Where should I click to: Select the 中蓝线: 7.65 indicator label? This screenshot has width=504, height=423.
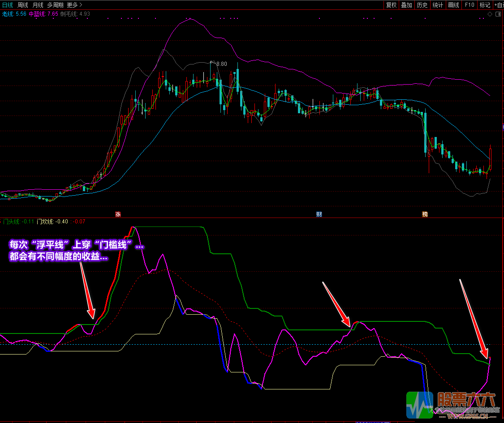[x=43, y=14]
